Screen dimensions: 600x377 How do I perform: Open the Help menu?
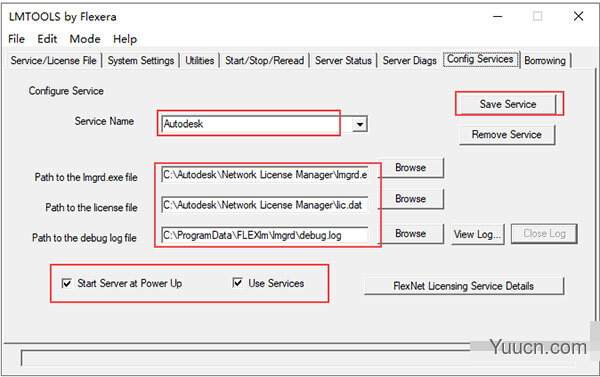click(x=125, y=39)
